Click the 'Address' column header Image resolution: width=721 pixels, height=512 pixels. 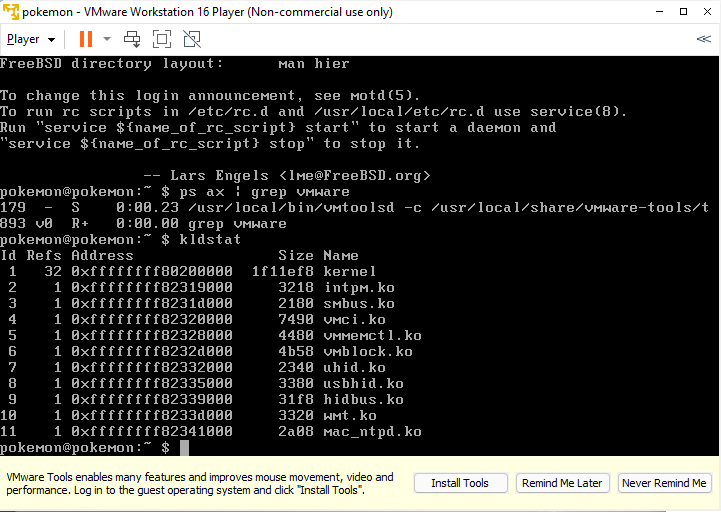[103, 255]
